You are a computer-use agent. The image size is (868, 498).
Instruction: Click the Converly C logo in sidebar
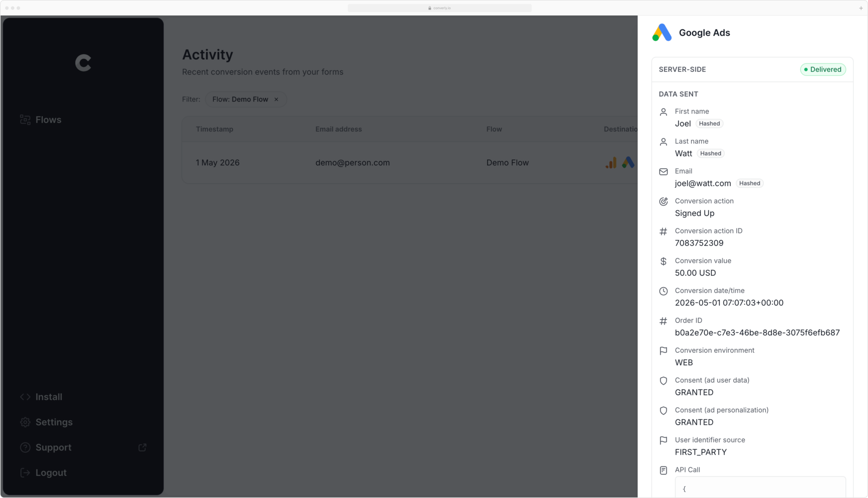pos(83,63)
